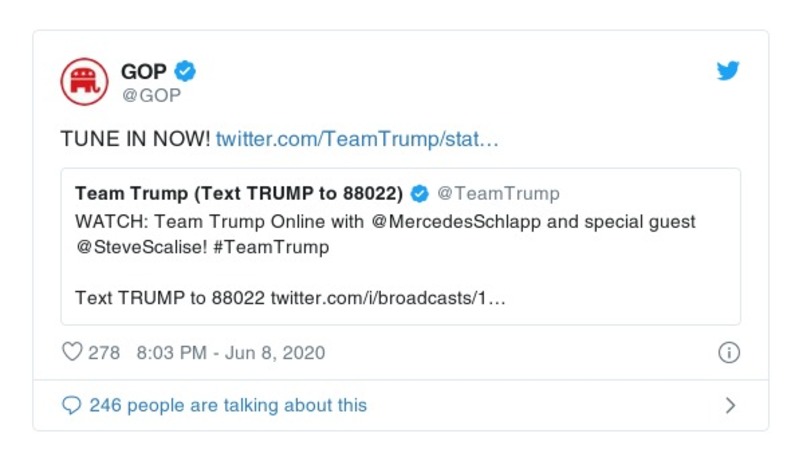Open the @GOP handle below the name
This screenshot has height=461, width=799.
[x=151, y=96]
